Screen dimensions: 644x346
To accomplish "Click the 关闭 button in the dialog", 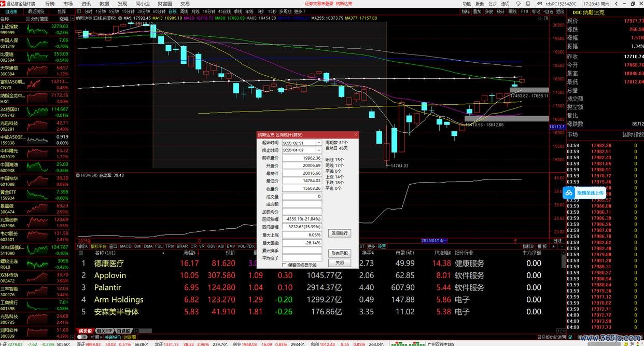I will (x=340, y=263).
